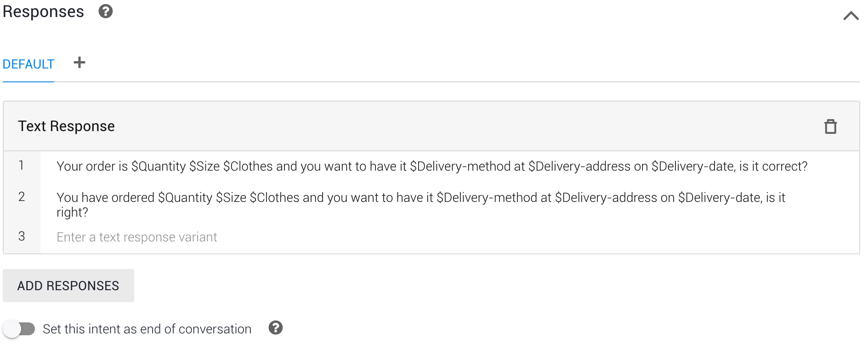Select the DEFAULT responses tab

pyautogui.click(x=28, y=64)
